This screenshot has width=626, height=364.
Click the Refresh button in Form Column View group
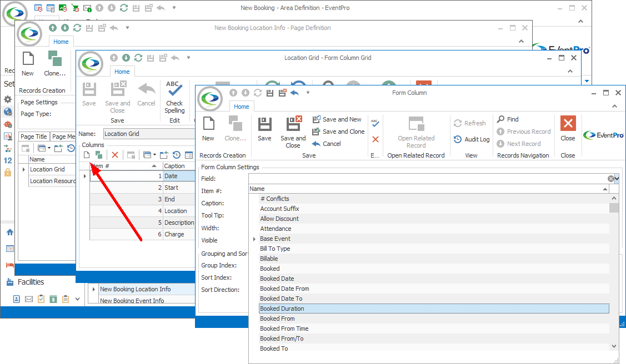(x=470, y=123)
